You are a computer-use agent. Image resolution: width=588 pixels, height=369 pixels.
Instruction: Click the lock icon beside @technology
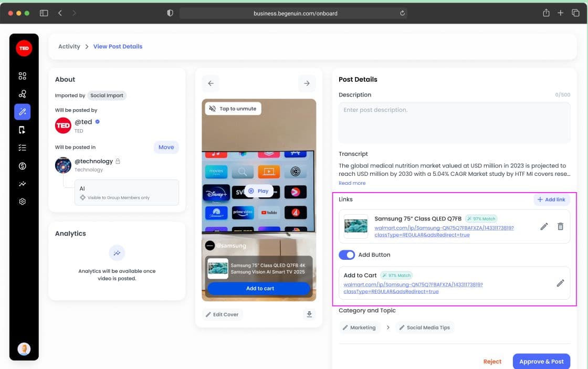(118, 161)
